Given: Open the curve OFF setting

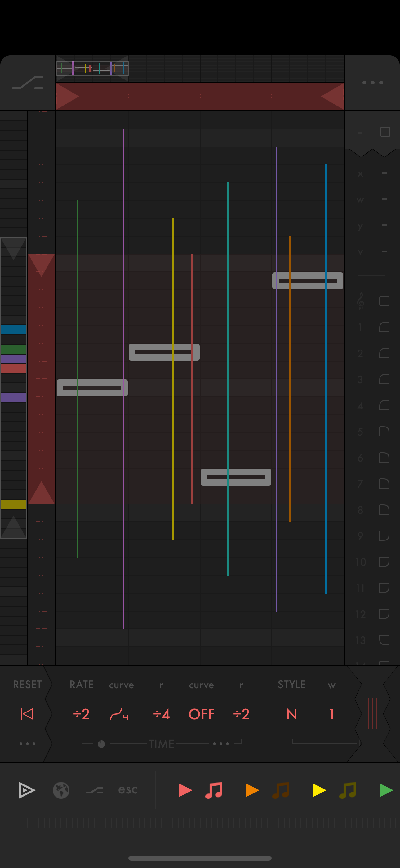Looking at the screenshot, I should click(x=201, y=714).
